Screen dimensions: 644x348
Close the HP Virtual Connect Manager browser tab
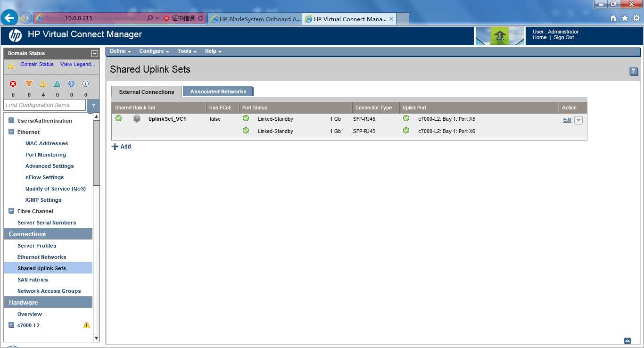391,19
